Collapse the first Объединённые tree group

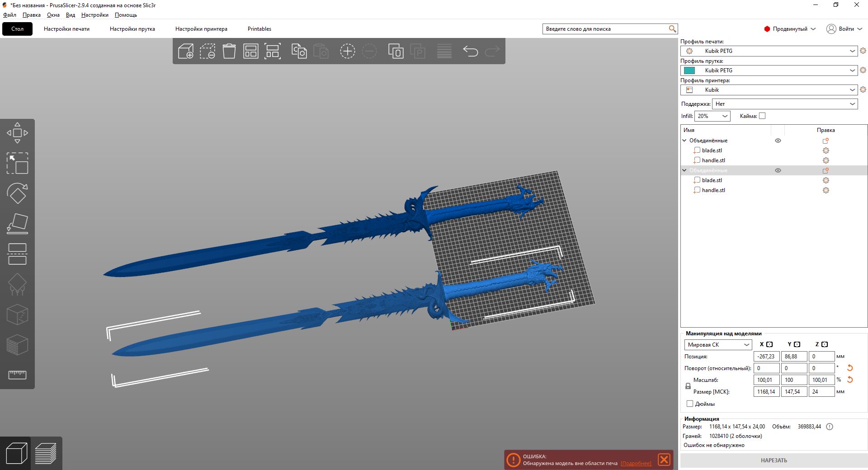tap(684, 141)
